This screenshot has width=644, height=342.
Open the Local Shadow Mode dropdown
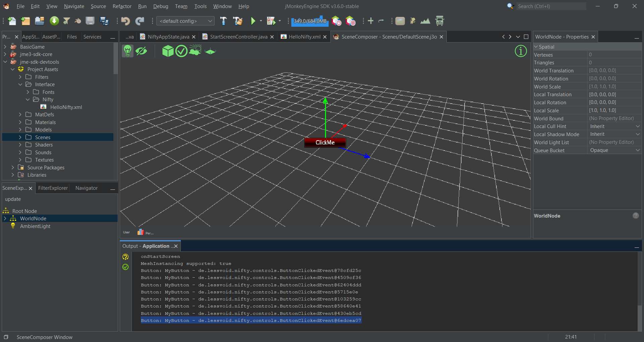[614, 134]
